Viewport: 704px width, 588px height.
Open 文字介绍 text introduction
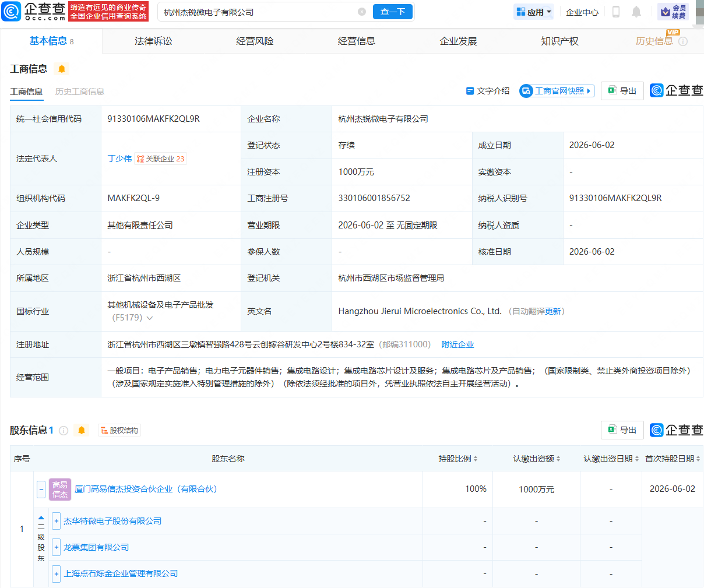[488, 91]
